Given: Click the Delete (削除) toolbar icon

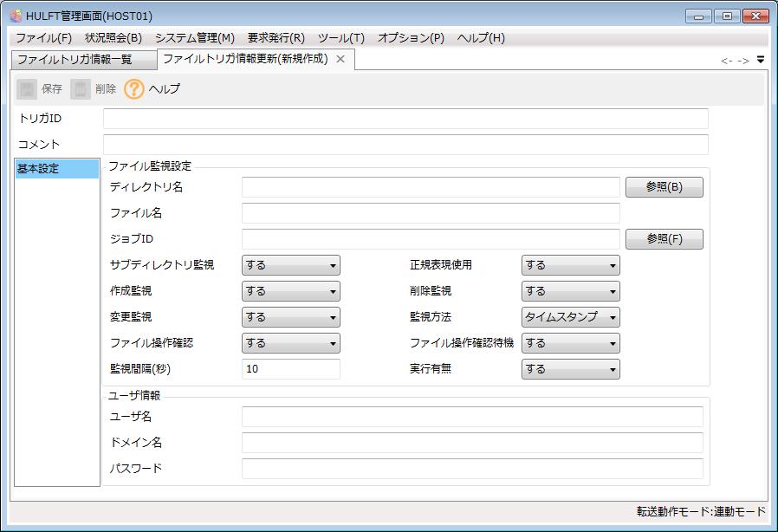Looking at the screenshot, I should pyautogui.click(x=81, y=89).
